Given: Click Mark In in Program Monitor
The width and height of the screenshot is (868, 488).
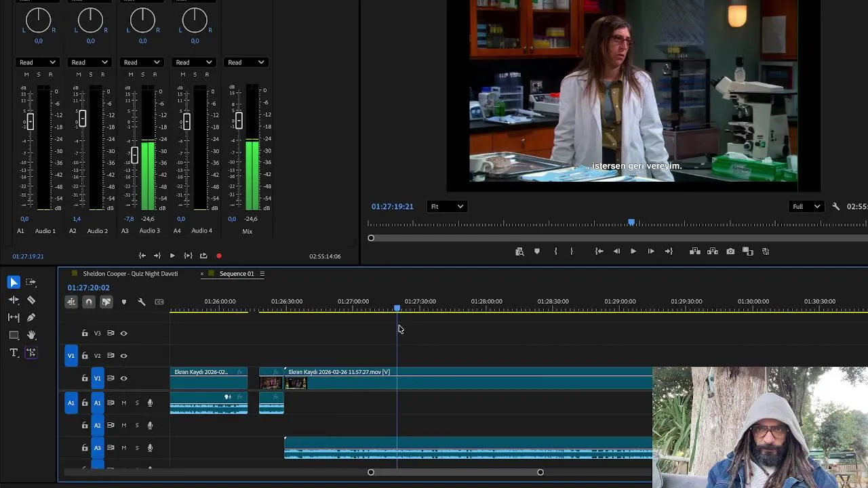Looking at the screenshot, I should [555, 251].
